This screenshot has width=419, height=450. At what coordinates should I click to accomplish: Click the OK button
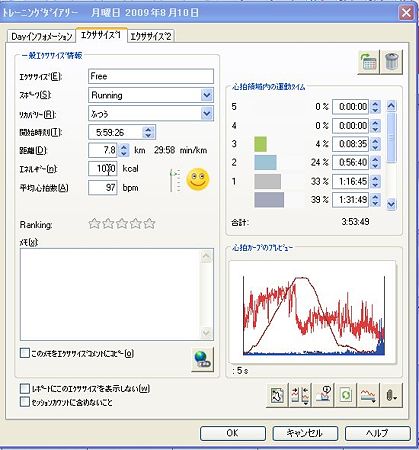click(233, 433)
